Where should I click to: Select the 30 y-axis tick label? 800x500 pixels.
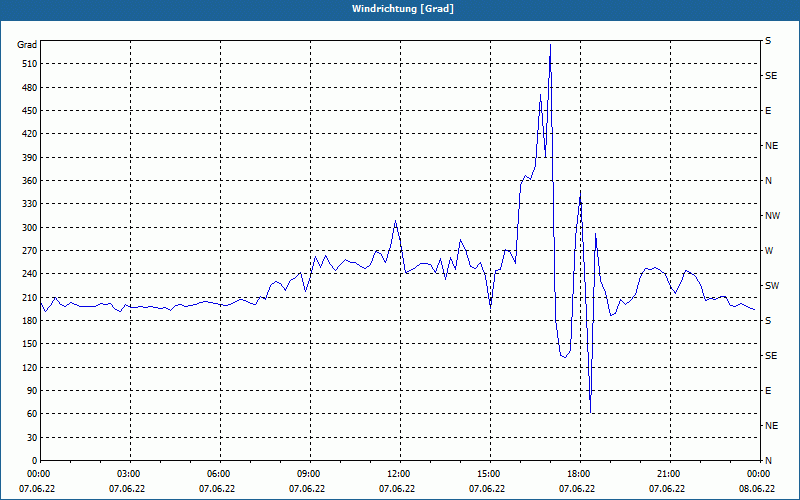tap(32, 437)
